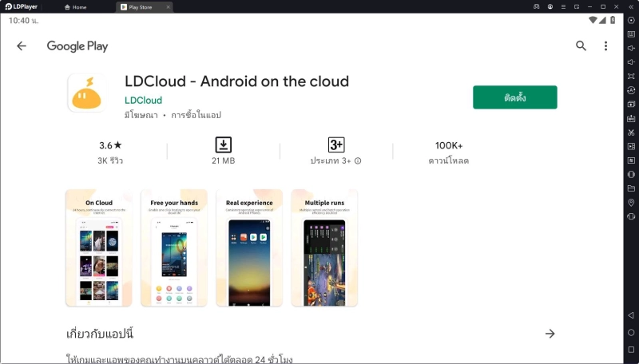Open LDPlayer settings hexagon icon
The image size is (639, 364).
pyautogui.click(x=631, y=20)
